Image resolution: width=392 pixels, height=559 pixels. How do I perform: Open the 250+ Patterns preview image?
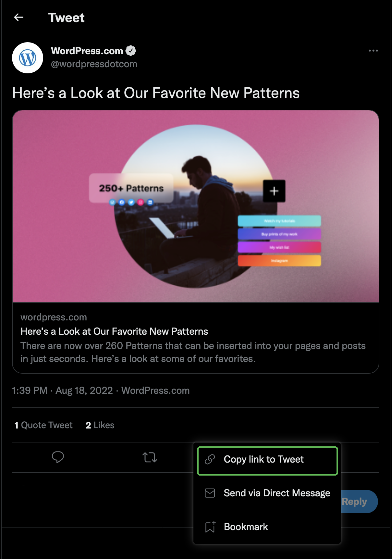pos(196,206)
